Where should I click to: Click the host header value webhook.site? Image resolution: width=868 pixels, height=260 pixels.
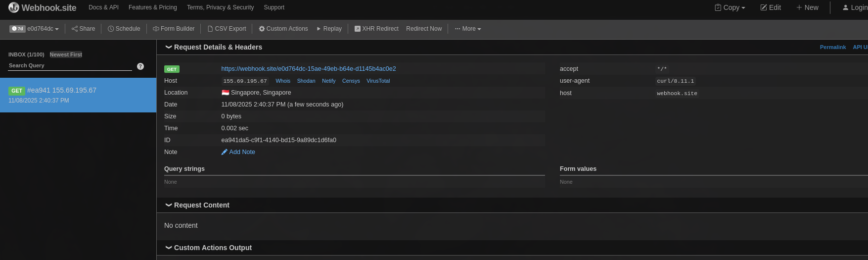click(x=677, y=93)
